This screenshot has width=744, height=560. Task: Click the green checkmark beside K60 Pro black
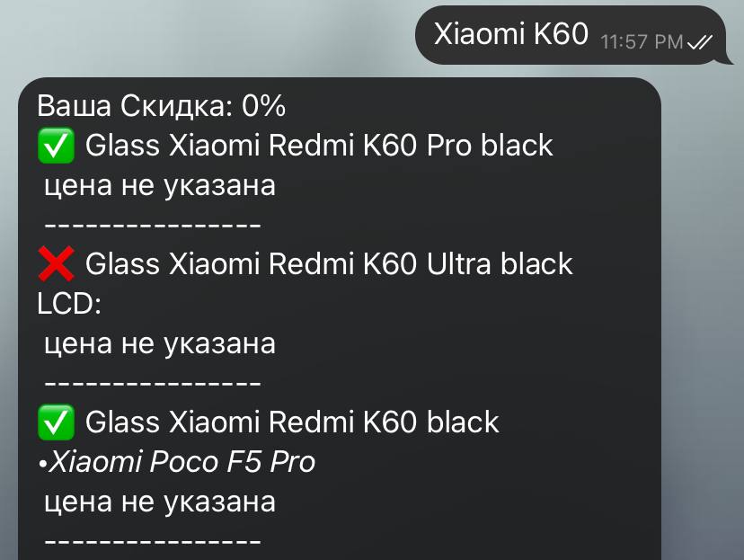tap(56, 146)
